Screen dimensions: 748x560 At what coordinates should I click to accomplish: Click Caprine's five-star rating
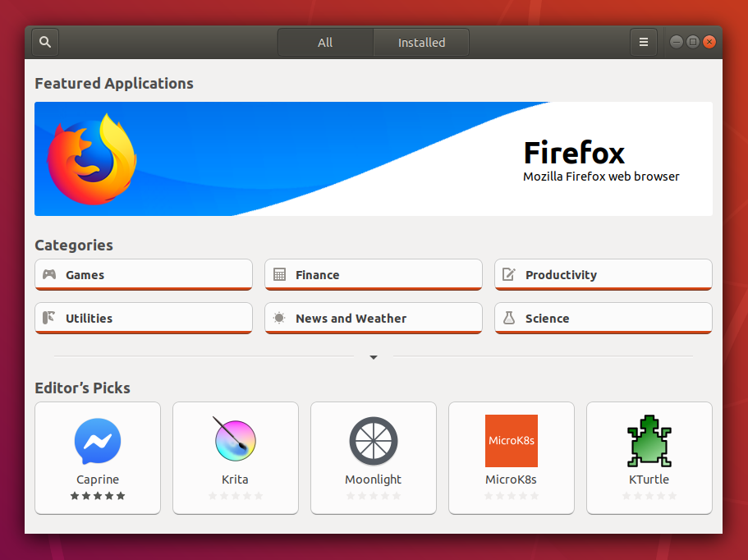point(98,496)
